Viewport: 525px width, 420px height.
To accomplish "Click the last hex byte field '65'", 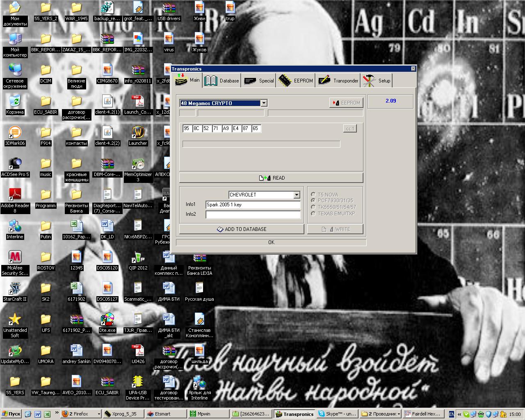I will tap(256, 128).
